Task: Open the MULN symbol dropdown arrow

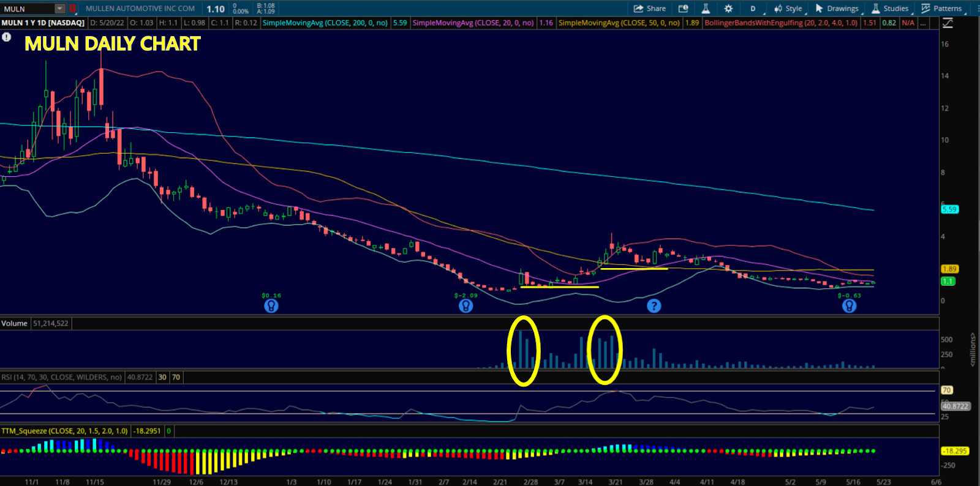Action: (59, 9)
